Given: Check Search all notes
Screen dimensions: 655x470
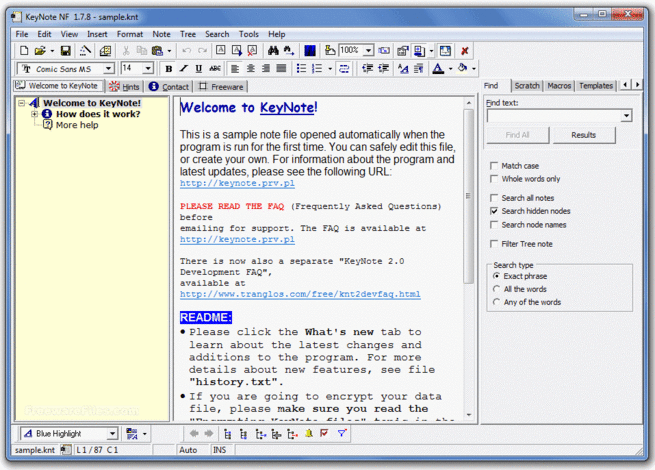Looking at the screenshot, I should point(494,198).
